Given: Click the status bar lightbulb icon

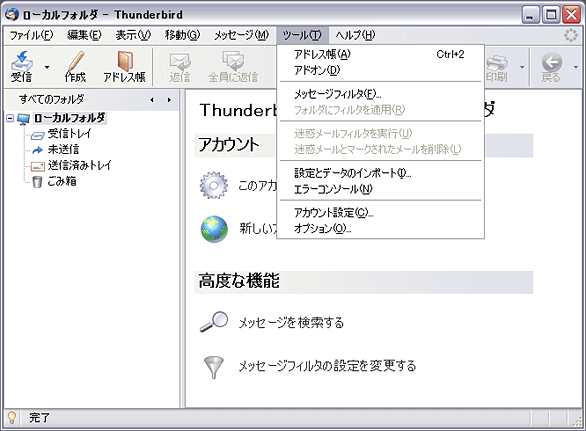Looking at the screenshot, I should pyautogui.click(x=12, y=418).
